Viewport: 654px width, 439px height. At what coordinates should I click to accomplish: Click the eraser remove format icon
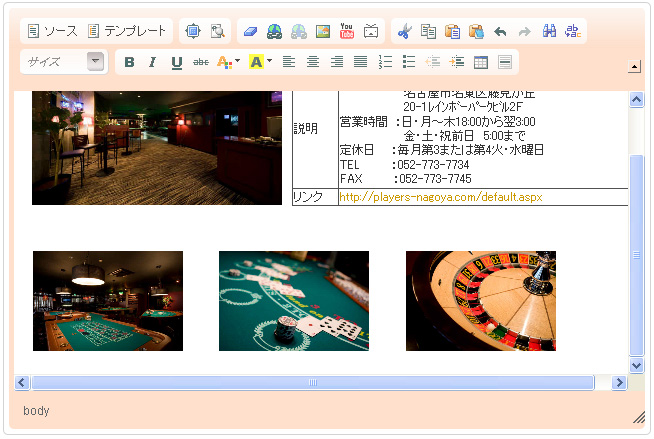click(x=251, y=31)
